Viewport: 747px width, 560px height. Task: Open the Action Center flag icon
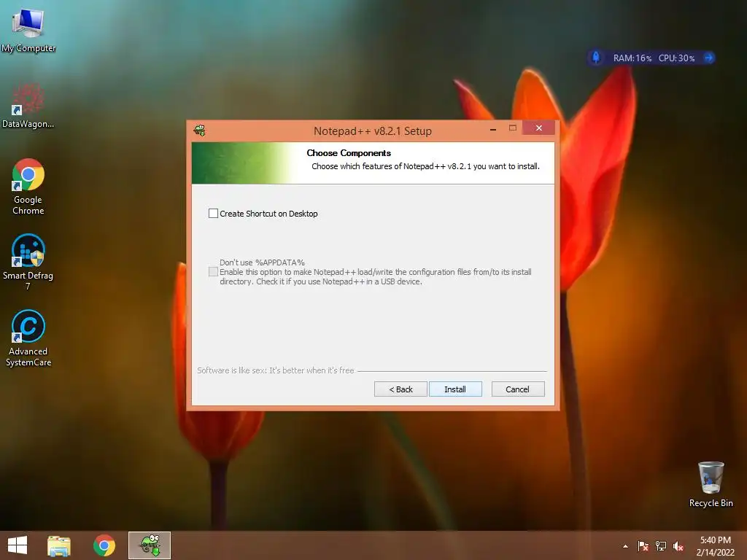click(643, 546)
